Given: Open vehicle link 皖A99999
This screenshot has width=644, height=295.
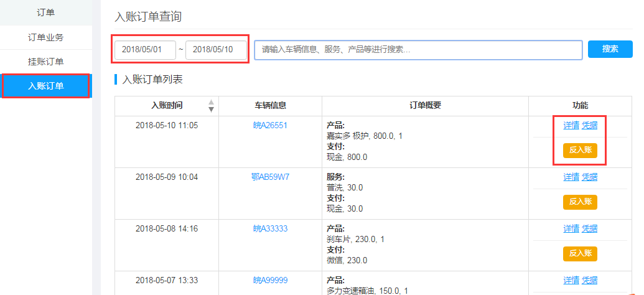Looking at the screenshot, I should 270,281.
